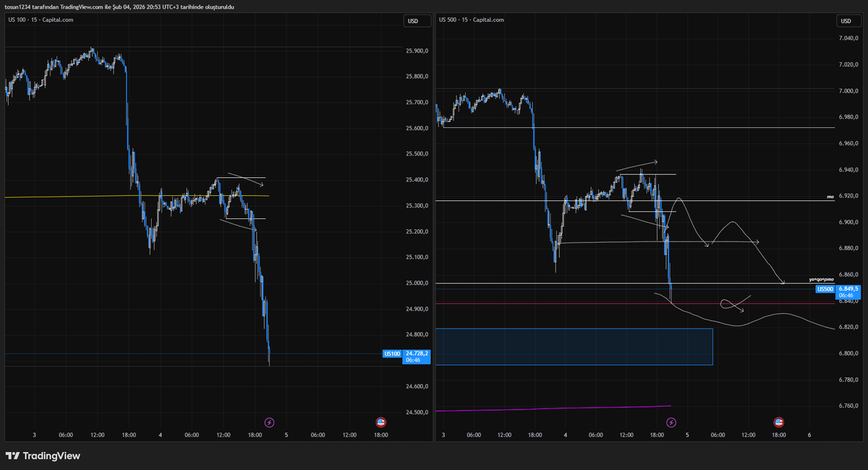Click the lightning event icon on US 500 chart
868x470 pixels.
671,422
